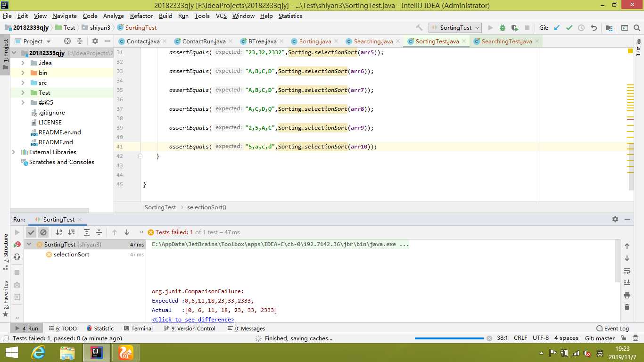Toggle Sort by Duration in test runner
644x362 pixels.
coord(71,232)
